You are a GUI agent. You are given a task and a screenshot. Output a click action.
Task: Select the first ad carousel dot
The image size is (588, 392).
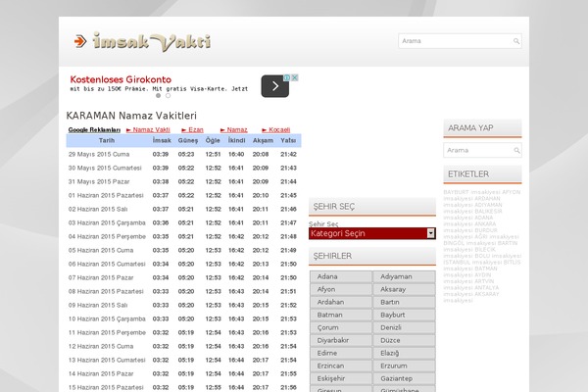pyautogui.click(x=158, y=96)
